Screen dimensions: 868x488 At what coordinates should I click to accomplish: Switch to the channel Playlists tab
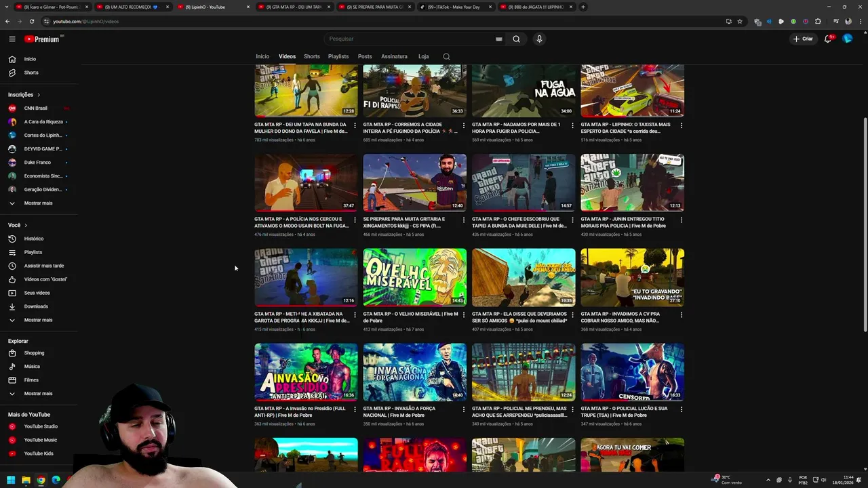pos(338,56)
